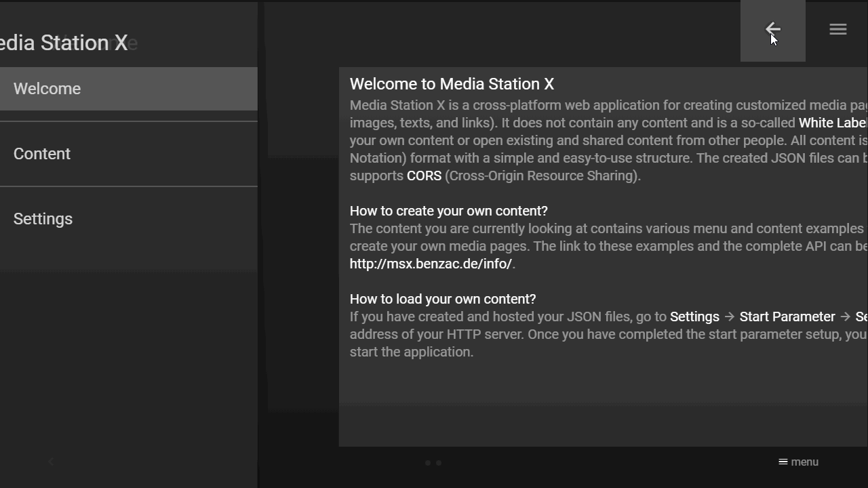Click the 'How to create your own content?' heading

tap(448, 211)
